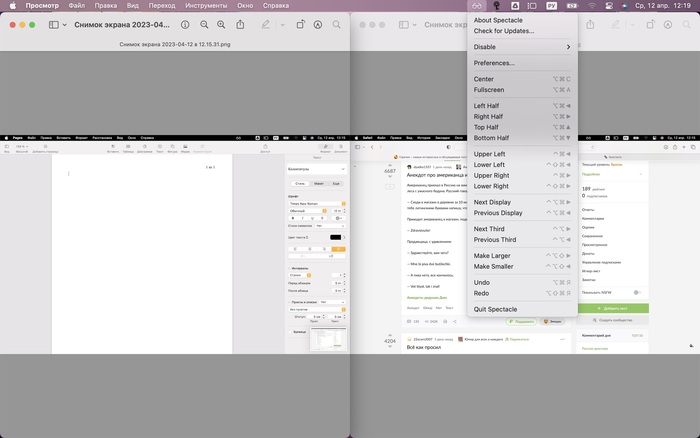The image size is (700, 438).
Task: Select Upper Left in Spectacle menu
Action: (x=522, y=154)
